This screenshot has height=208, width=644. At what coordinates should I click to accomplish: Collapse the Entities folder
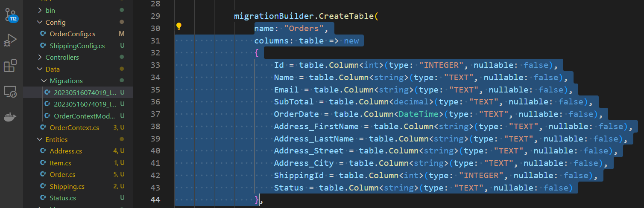40,139
